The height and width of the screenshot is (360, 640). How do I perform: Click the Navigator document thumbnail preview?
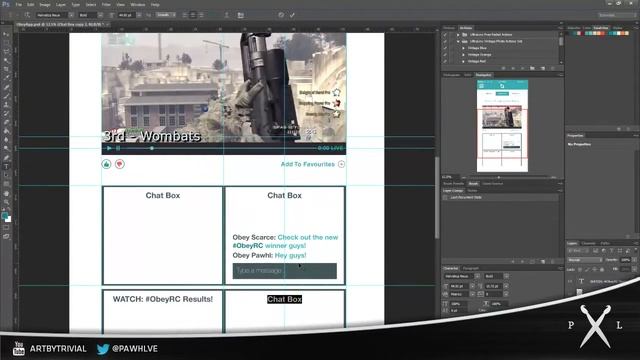point(502,126)
